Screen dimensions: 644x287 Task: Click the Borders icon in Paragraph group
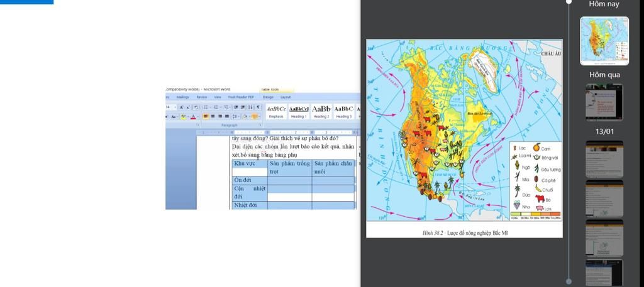[x=255, y=116]
